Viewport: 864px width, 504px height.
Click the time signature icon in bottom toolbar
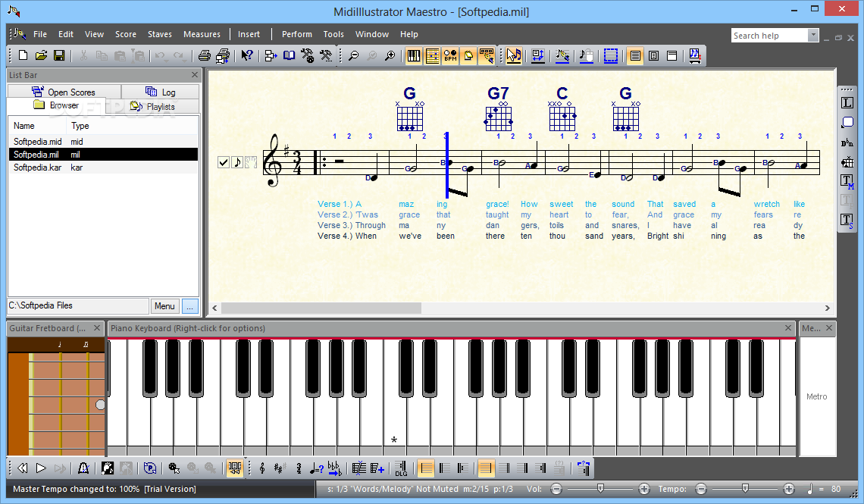(299, 468)
